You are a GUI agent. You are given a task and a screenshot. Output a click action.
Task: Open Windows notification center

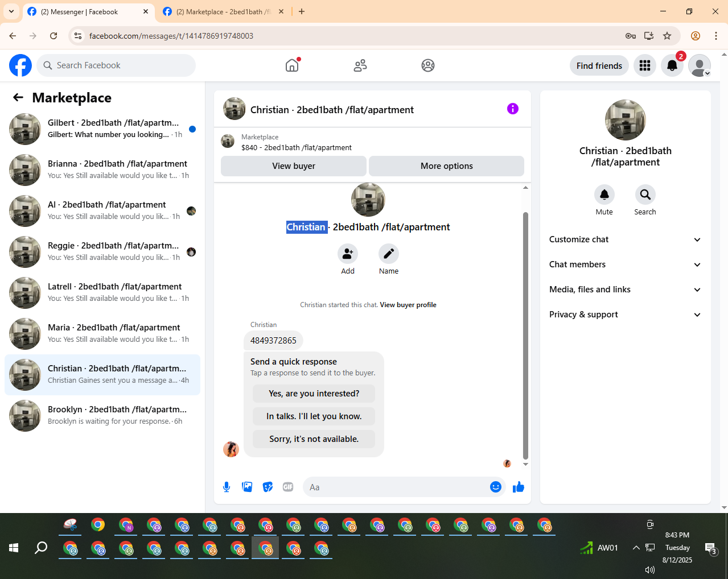pyautogui.click(x=711, y=548)
